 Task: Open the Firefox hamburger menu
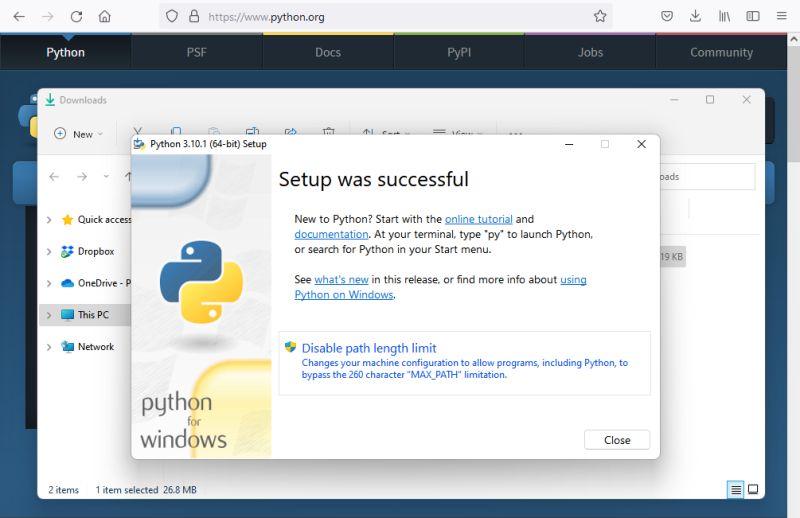pyautogui.click(x=782, y=16)
